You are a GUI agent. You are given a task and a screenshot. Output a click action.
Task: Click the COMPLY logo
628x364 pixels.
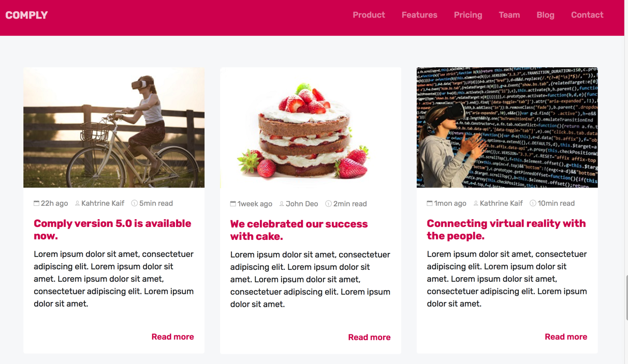pos(26,15)
